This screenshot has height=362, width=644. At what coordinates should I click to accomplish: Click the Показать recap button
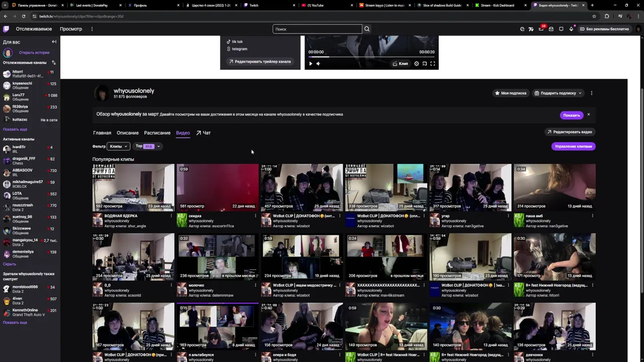pos(572,115)
